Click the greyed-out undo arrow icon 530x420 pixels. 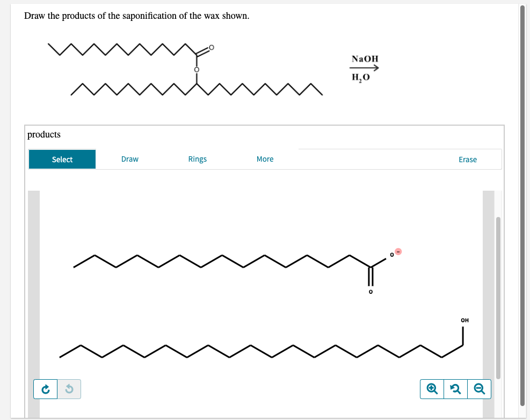tap(69, 389)
